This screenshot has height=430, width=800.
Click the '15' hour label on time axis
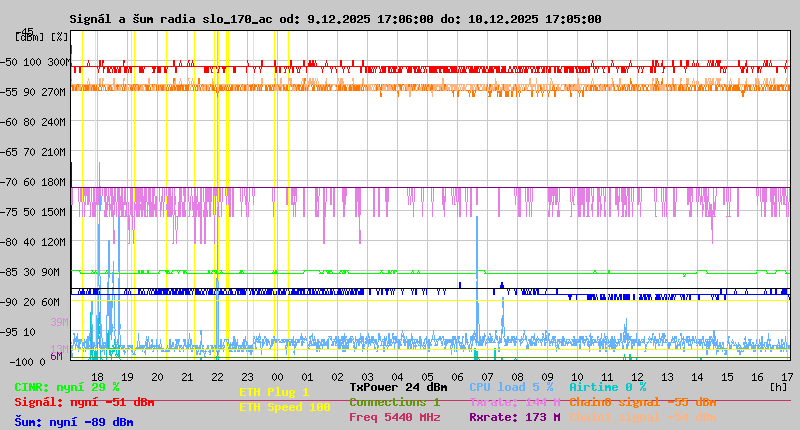pyautogui.click(x=728, y=377)
